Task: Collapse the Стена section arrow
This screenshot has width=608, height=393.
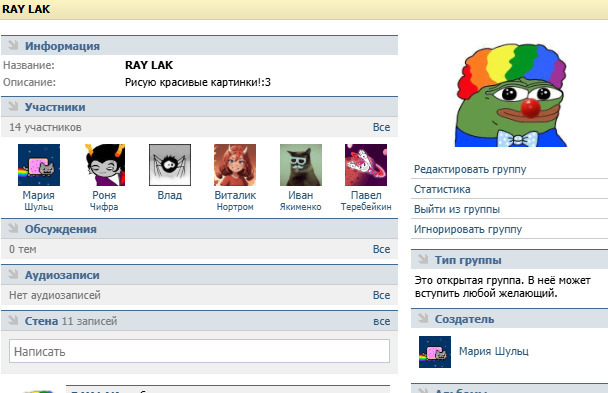Action: tap(13, 320)
